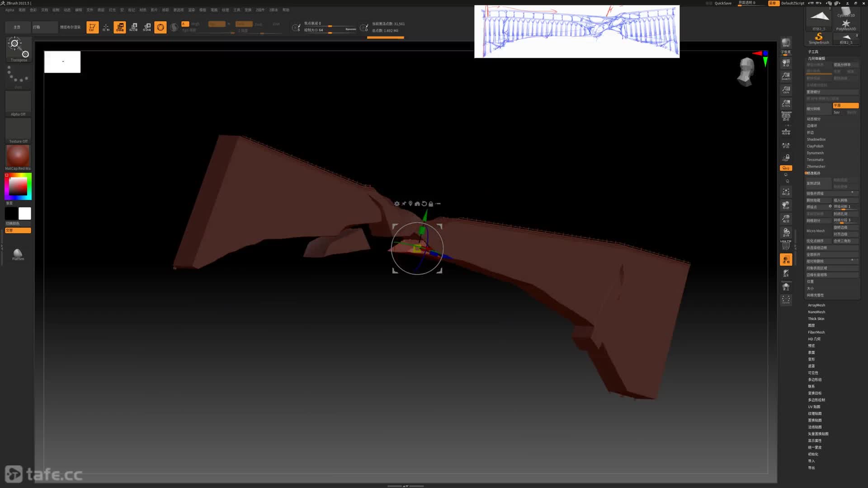Open the 灯光 menu in menu bar

[112, 10]
